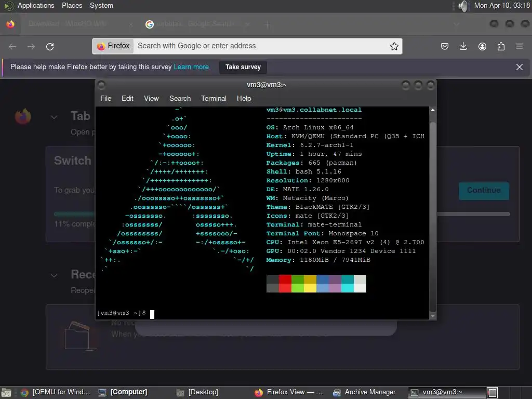Open the terminal Help menu

click(x=244, y=98)
